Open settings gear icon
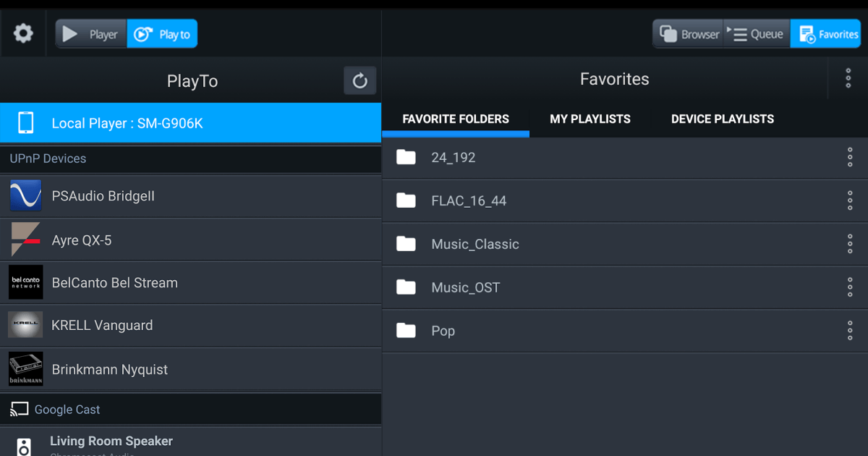Screen dimensions: 868x456 pyautogui.click(x=24, y=33)
